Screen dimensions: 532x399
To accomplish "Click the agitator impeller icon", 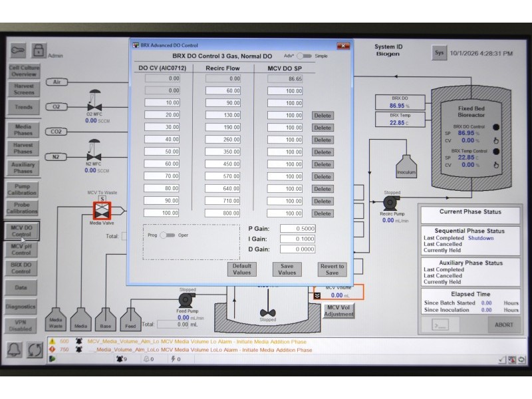I will pyautogui.click(x=268, y=312).
